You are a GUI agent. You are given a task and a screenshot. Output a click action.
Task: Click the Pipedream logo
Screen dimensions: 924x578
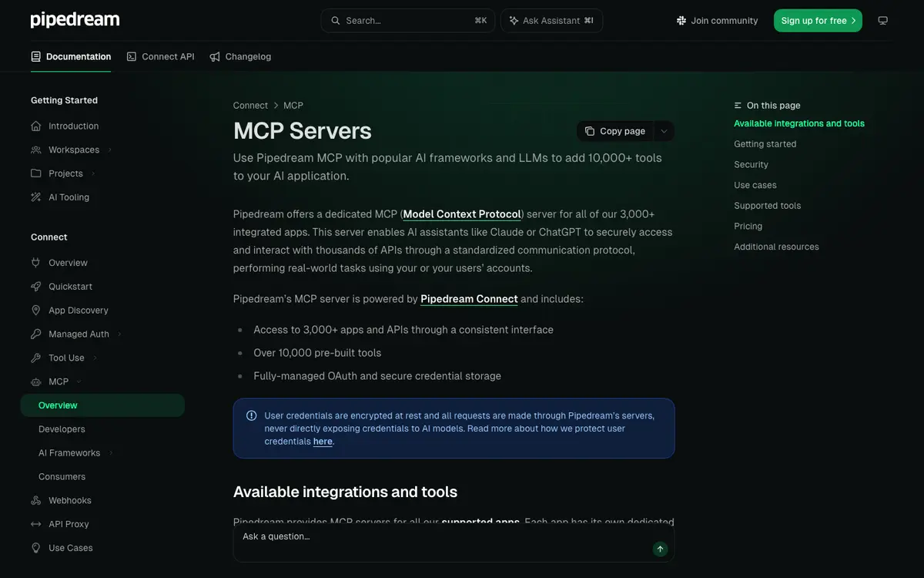click(x=75, y=20)
